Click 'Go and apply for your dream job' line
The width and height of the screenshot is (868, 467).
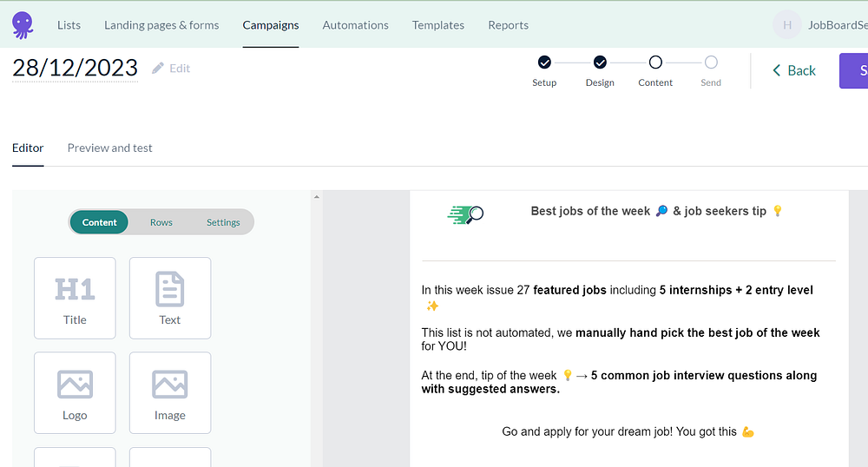point(628,432)
